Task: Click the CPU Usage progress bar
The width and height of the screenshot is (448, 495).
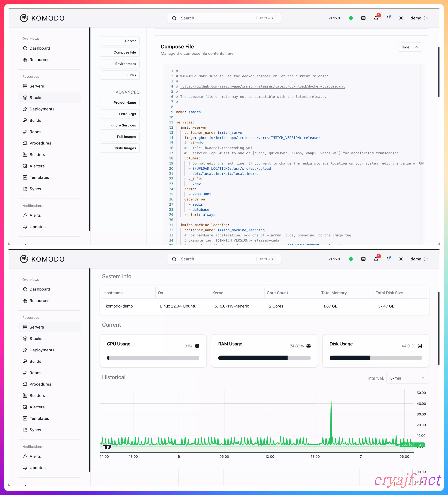Action: [153, 358]
